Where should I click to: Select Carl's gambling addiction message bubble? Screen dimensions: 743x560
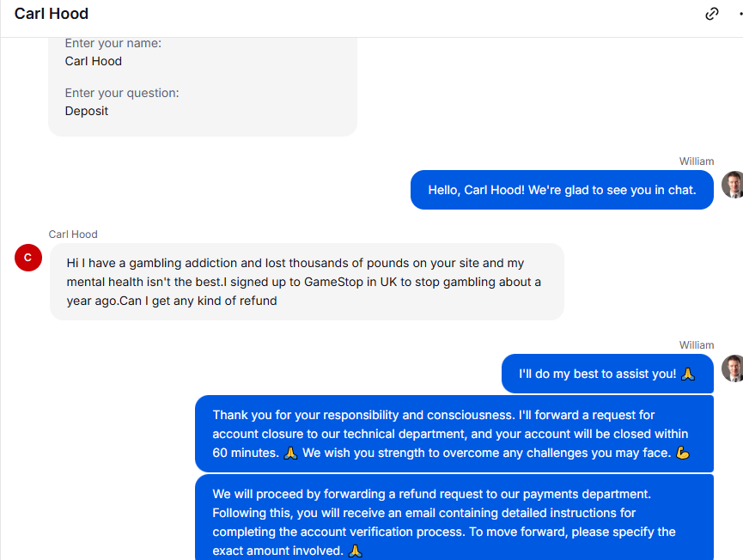pos(307,282)
